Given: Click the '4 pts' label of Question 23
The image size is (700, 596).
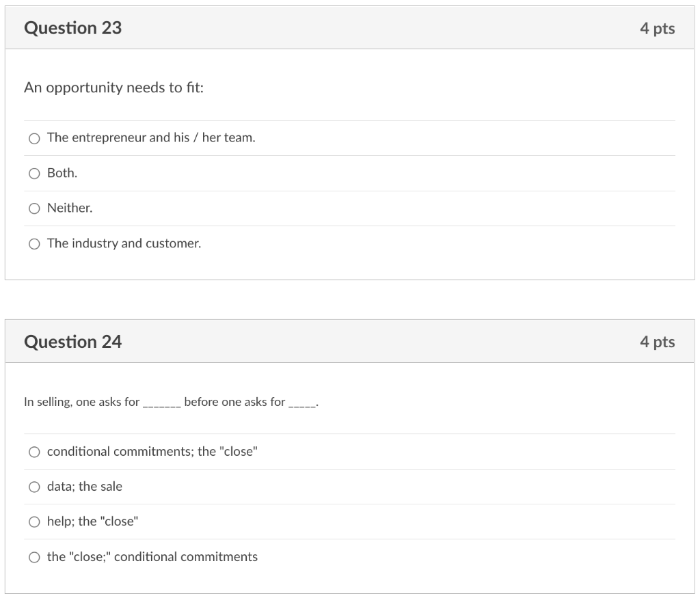Looking at the screenshot, I should [x=657, y=29].
